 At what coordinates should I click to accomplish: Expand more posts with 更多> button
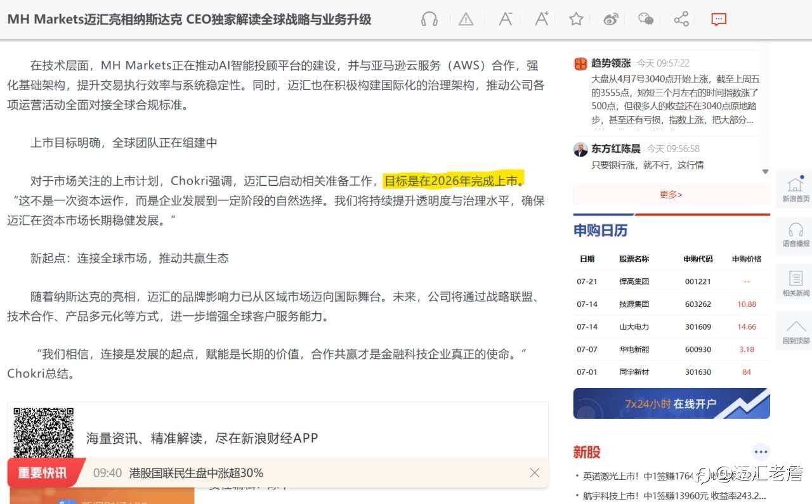pos(671,195)
